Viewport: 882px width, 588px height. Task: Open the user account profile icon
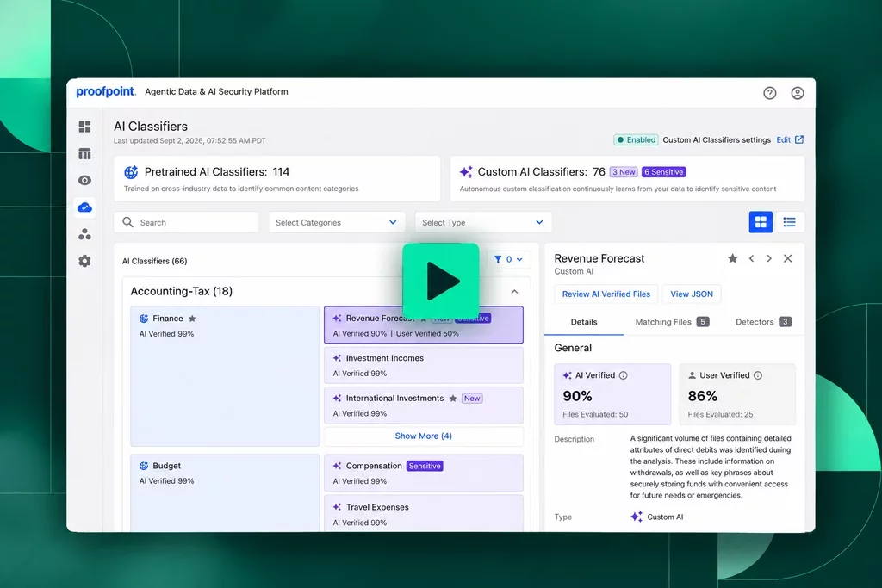coord(797,93)
